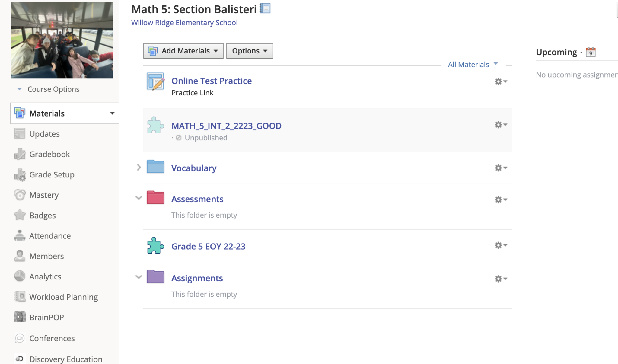Click the Gradebook sidebar icon
This screenshot has height=364, width=618.
coord(20,154)
